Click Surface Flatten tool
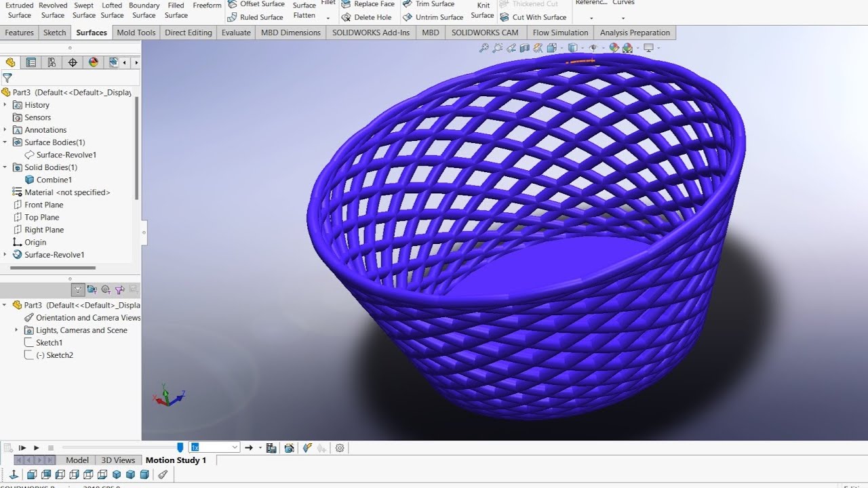 tap(304, 9)
